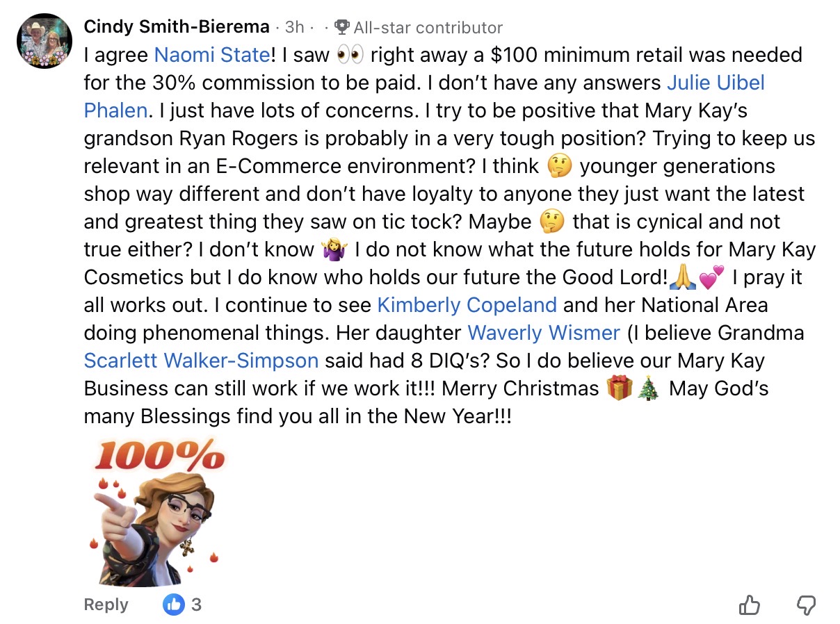This screenshot has height=624, width=840.
Task: Click the eyes emoji in the comment
Action: coord(350,56)
